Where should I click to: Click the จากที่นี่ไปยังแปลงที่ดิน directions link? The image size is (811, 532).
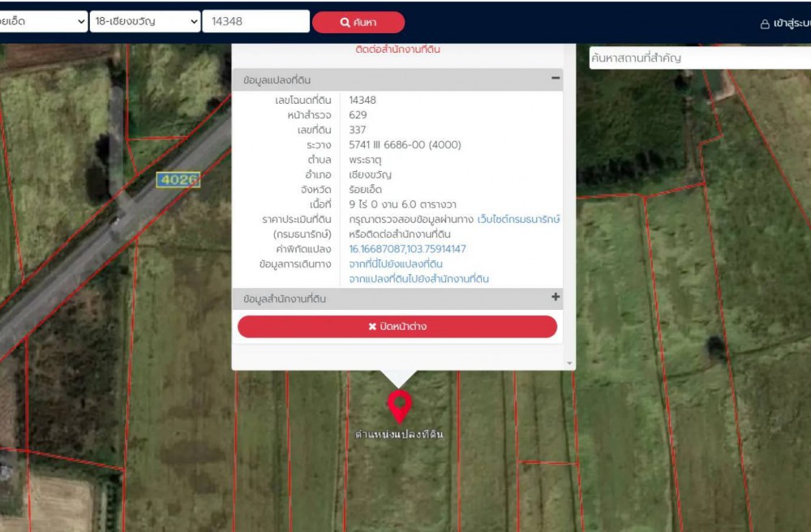tap(396, 264)
